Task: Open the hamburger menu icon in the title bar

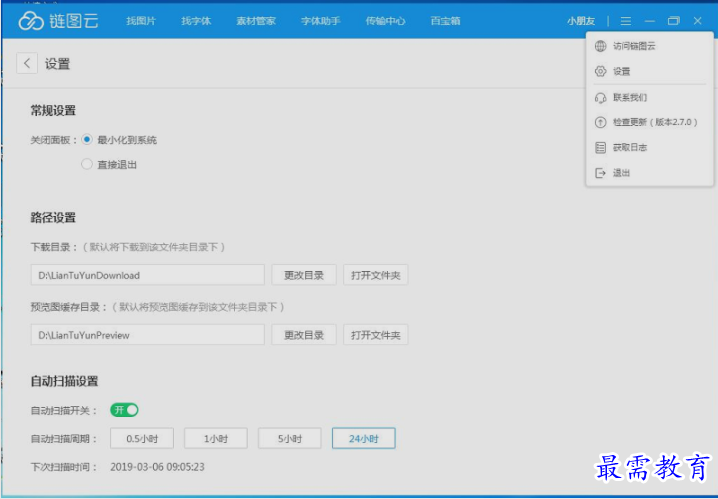Action: 626,21
